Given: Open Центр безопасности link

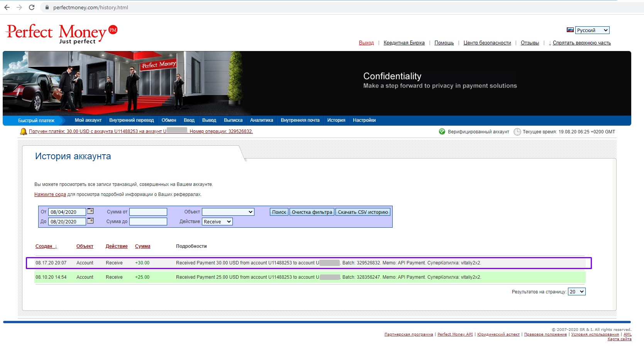Looking at the screenshot, I should (487, 43).
